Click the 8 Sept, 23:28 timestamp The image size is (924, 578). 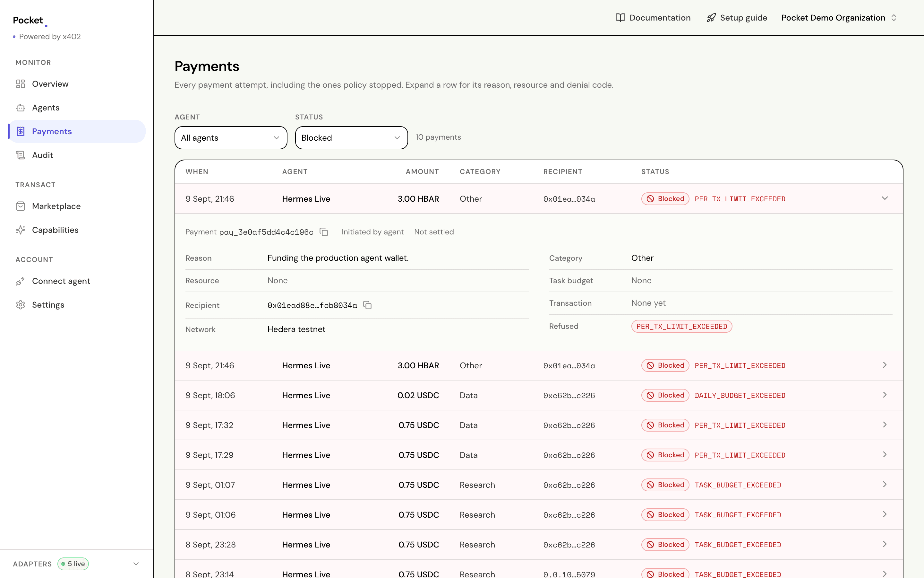pyautogui.click(x=210, y=544)
